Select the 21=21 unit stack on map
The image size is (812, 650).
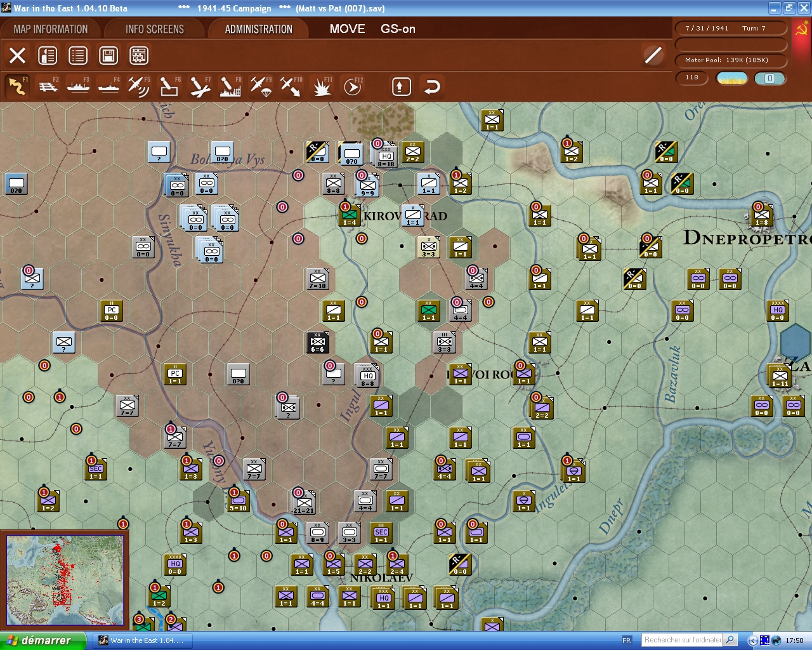(303, 502)
